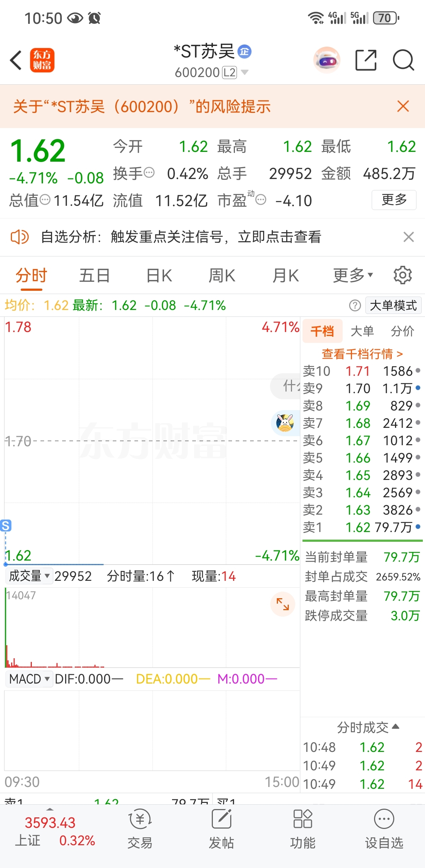Open the 功能 functions icon
Viewport: 425px width, 868px height.
[303, 830]
